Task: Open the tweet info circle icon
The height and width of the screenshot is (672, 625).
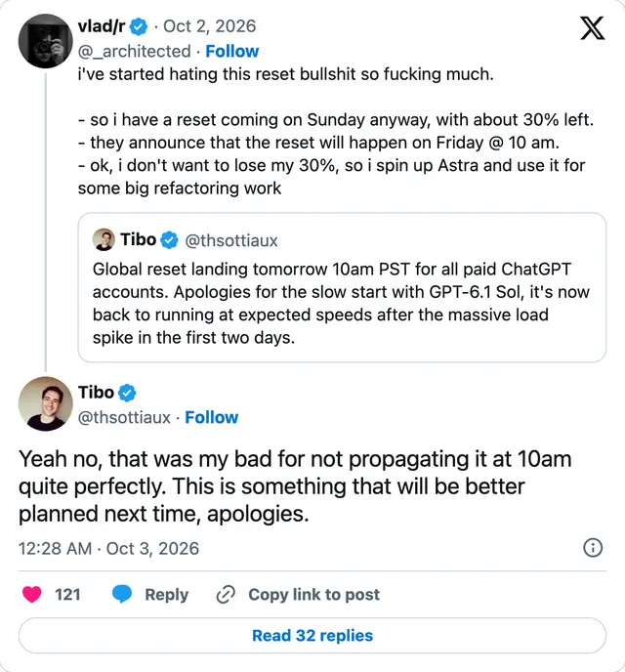Action: point(593,548)
